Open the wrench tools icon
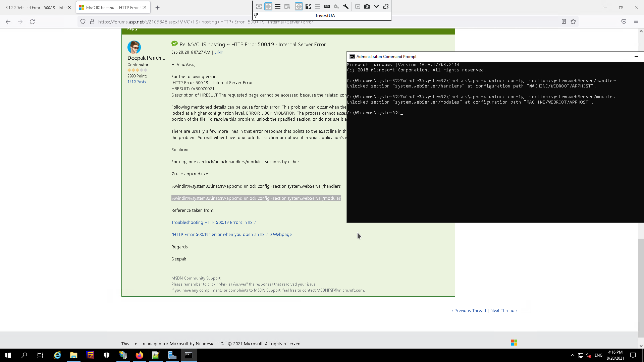The image size is (644, 362). coord(346,6)
